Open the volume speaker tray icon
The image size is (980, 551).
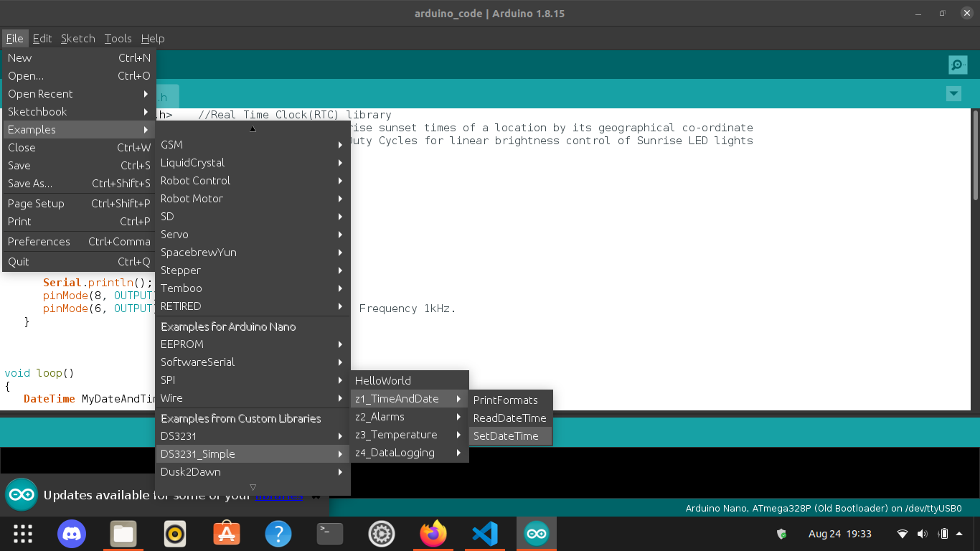pos(923,534)
